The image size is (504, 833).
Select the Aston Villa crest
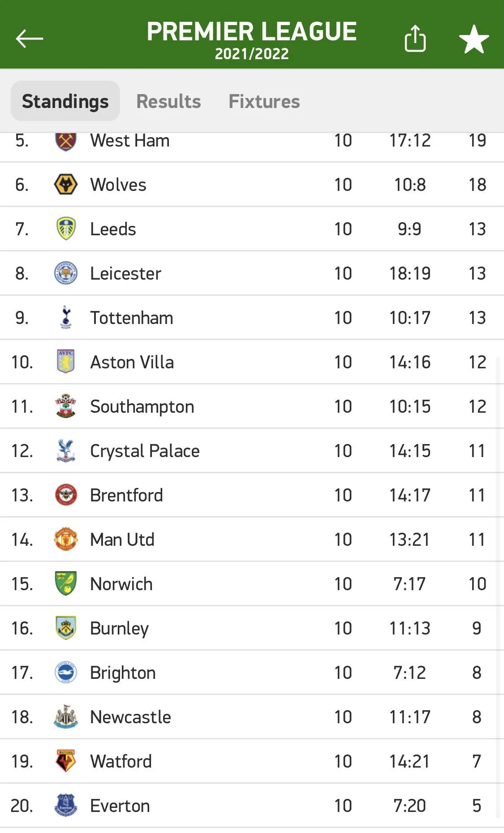[x=66, y=362]
